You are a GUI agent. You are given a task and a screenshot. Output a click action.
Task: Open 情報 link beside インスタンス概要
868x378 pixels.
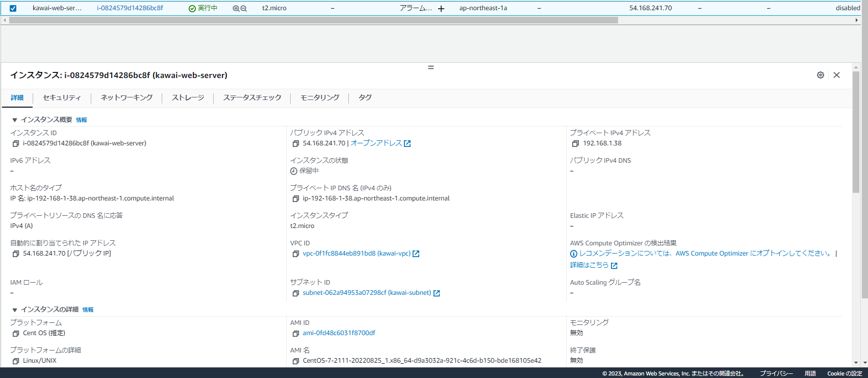point(82,120)
